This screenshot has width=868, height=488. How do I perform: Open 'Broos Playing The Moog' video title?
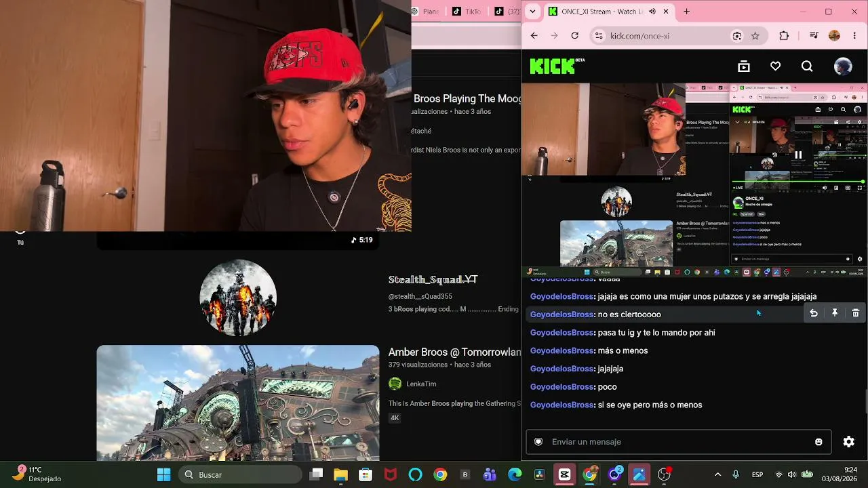click(467, 99)
